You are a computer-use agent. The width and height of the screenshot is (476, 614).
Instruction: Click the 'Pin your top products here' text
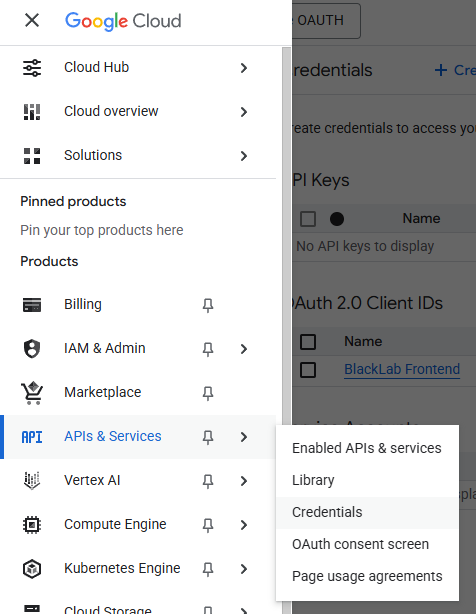coord(102,230)
